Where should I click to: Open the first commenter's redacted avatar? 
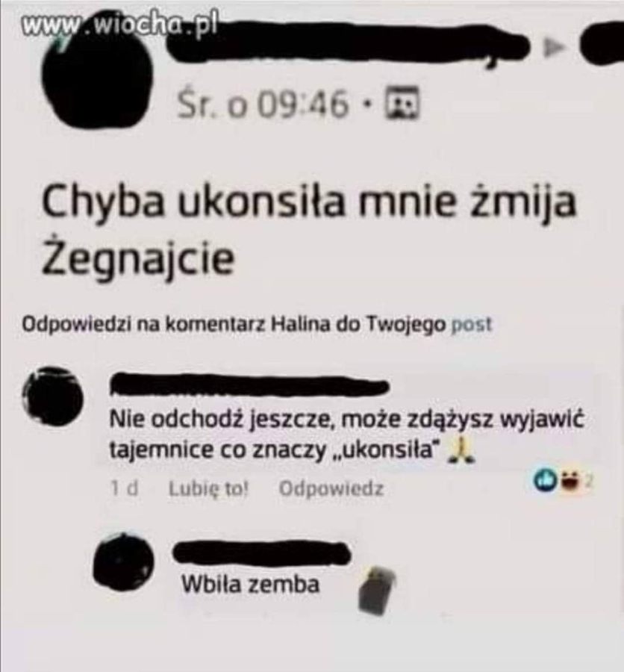tap(52, 396)
